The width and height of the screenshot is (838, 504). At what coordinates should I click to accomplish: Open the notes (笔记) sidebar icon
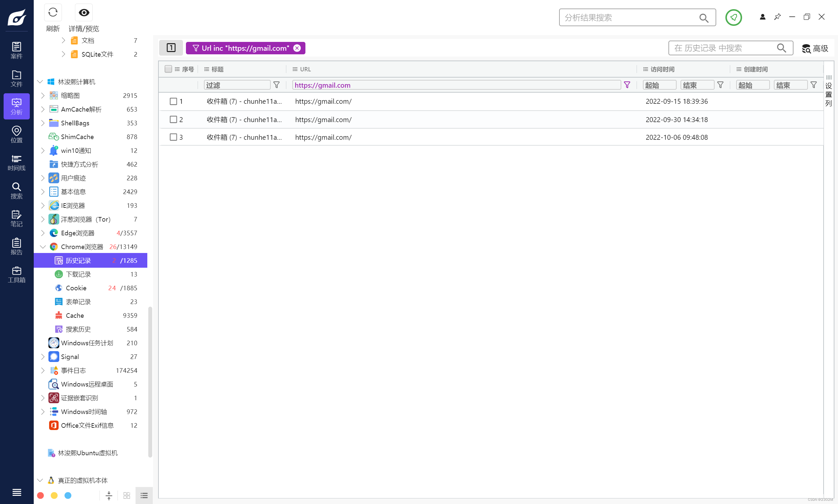(x=16, y=218)
